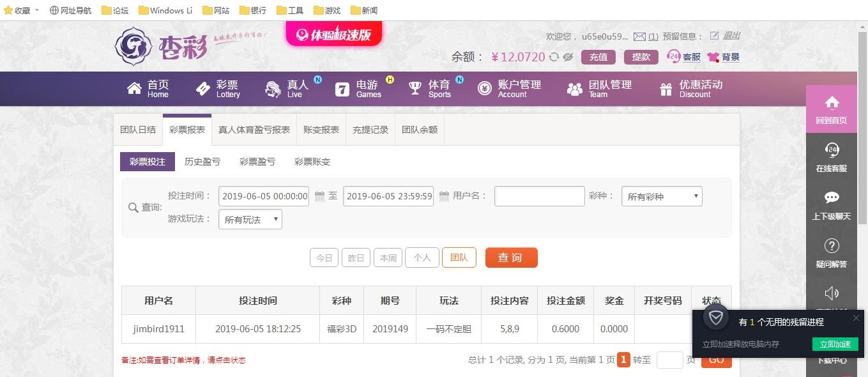Select the 昨日 quick filter

(x=356, y=258)
